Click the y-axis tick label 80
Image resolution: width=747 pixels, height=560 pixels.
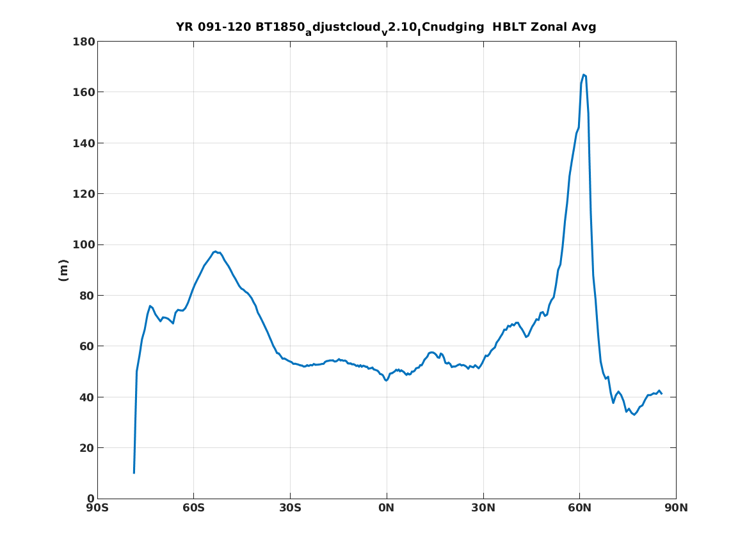pos(86,295)
